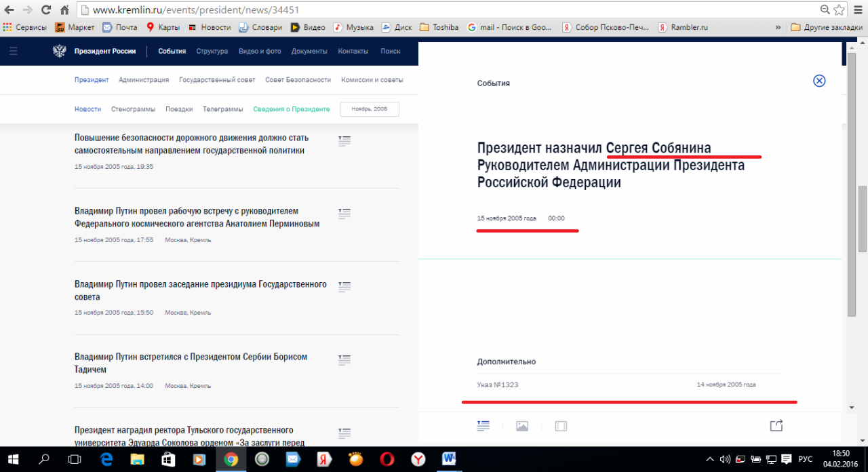Open the Видео и фото menu item

260,51
